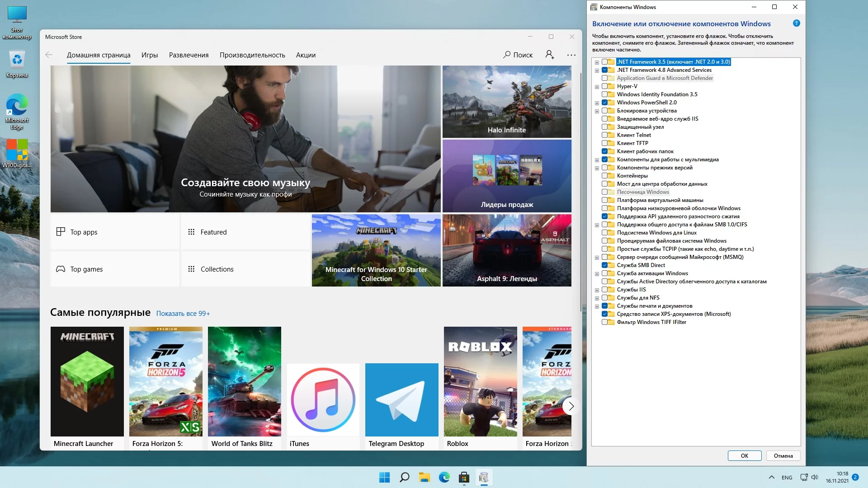868x488 pixels.
Task: Click the blue help question mark icon
Action: click(796, 23)
